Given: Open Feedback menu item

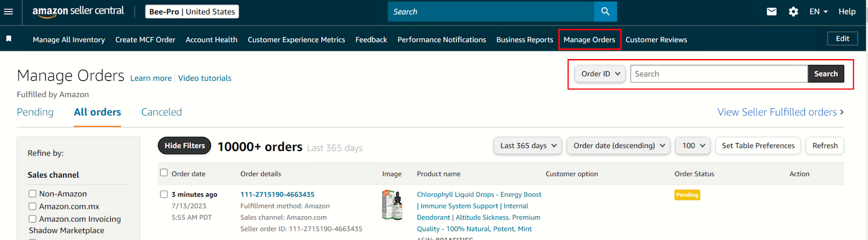Looking at the screenshot, I should pos(371,40).
